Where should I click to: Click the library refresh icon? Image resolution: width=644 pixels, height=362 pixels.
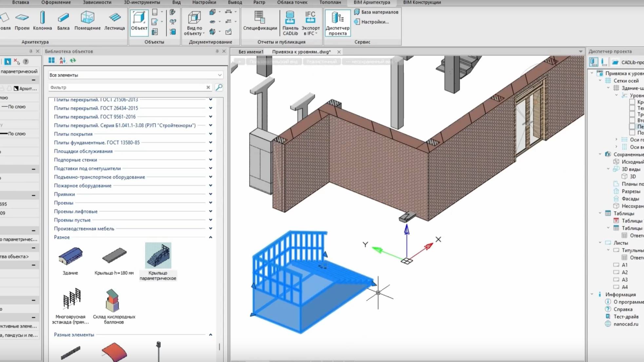(73, 60)
